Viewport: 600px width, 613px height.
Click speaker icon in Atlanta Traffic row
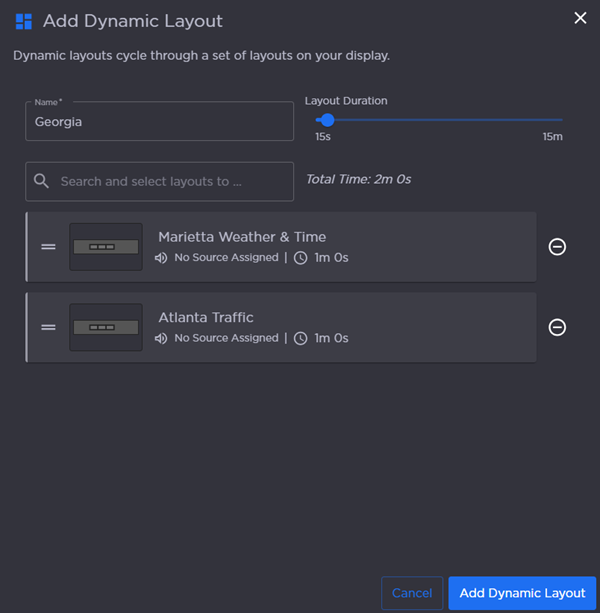tap(161, 339)
